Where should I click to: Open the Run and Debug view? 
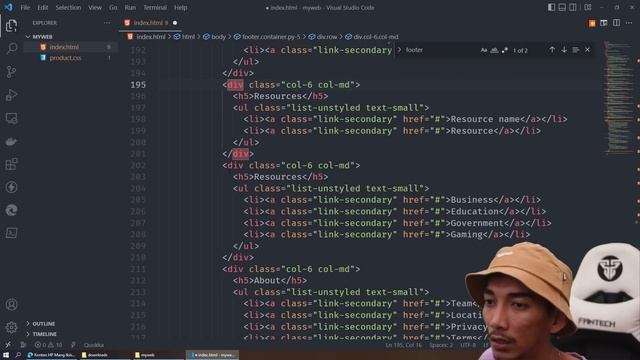coord(11,95)
